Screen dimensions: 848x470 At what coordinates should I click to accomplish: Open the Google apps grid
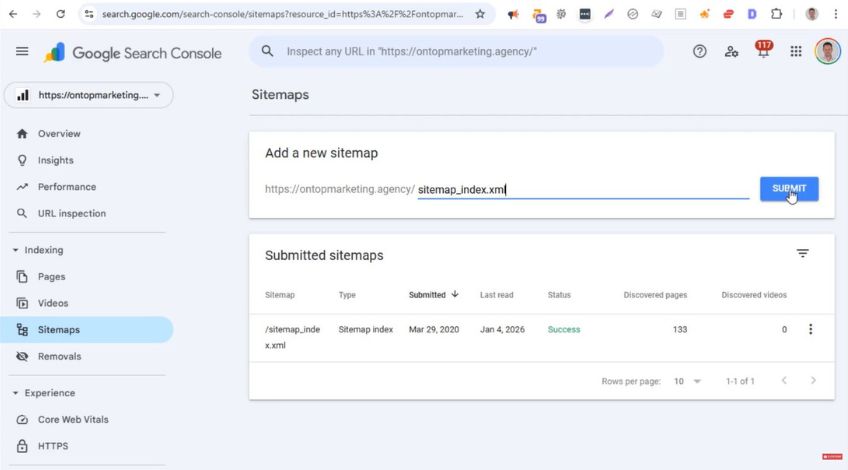(x=796, y=51)
